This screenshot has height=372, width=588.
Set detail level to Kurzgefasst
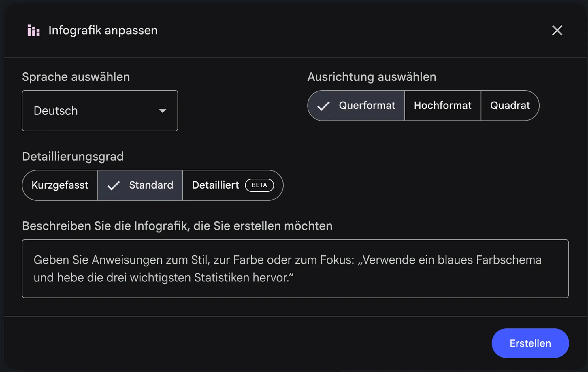coord(60,185)
